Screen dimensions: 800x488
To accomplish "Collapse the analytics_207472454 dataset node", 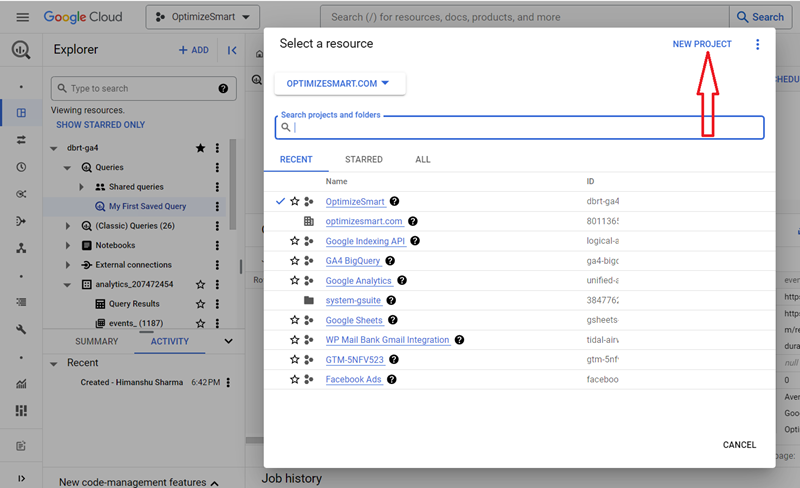I will tap(67, 285).
